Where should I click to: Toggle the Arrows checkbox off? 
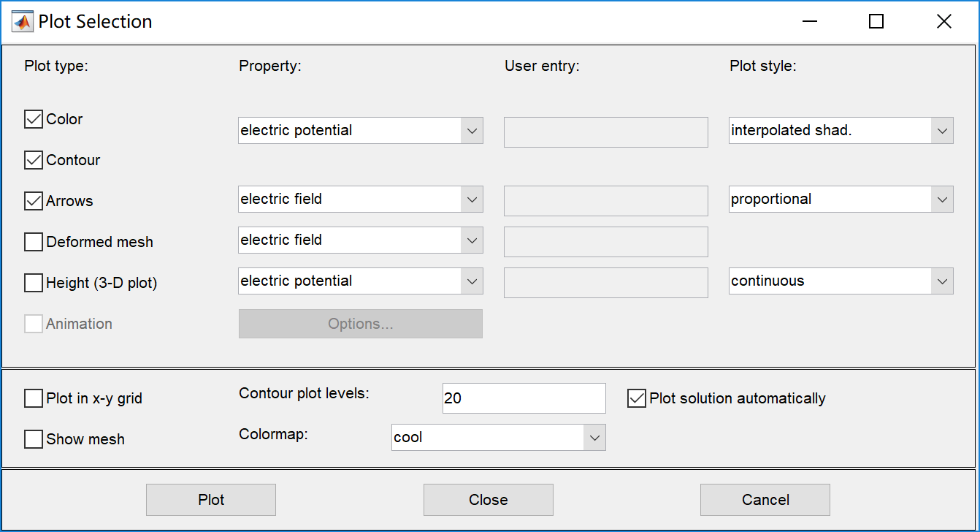pyautogui.click(x=34, y=201)
